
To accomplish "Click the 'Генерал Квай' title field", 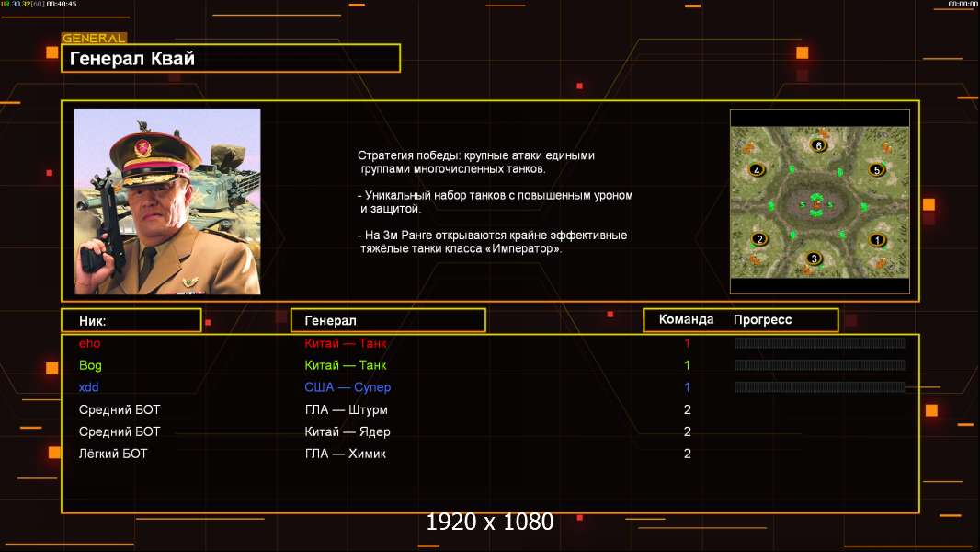I will pyautogui.click(x=231, y=58).
